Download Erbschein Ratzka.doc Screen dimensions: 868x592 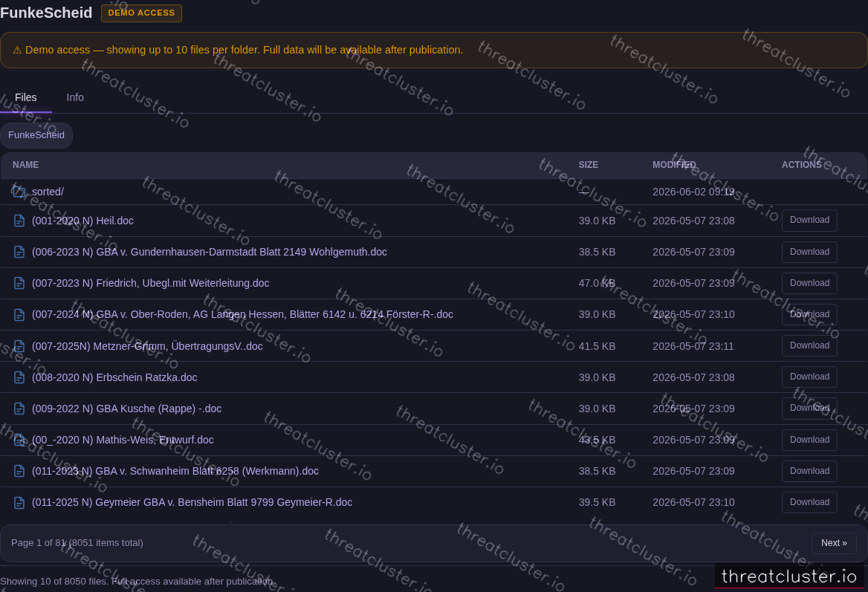[x=809, y=377]
